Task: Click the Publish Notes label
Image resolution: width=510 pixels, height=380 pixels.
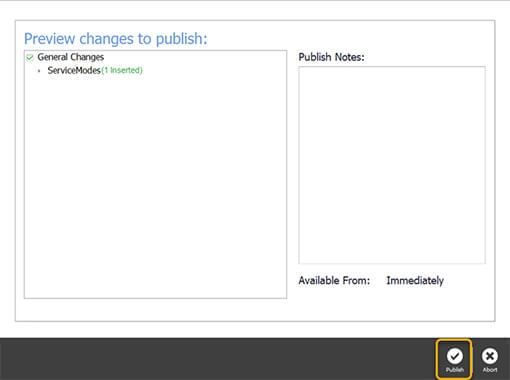Action: click(x=331, y=57)
